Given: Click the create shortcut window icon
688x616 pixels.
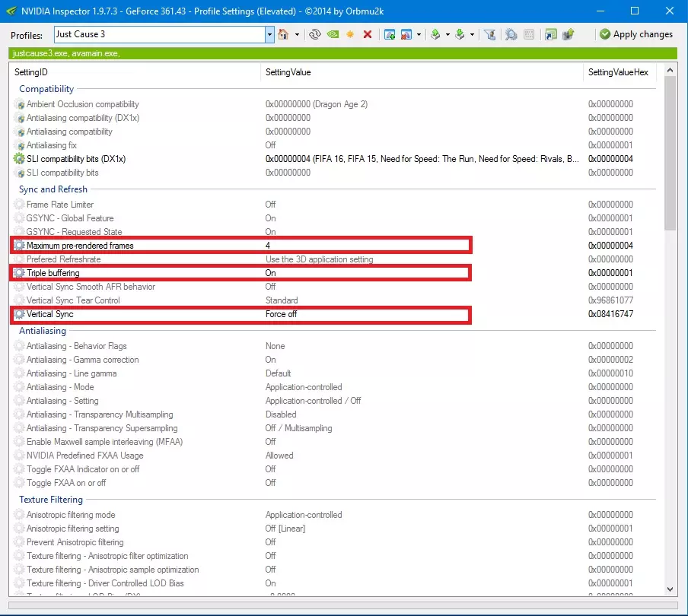Looking at the screenshot, I should [551, 34].
